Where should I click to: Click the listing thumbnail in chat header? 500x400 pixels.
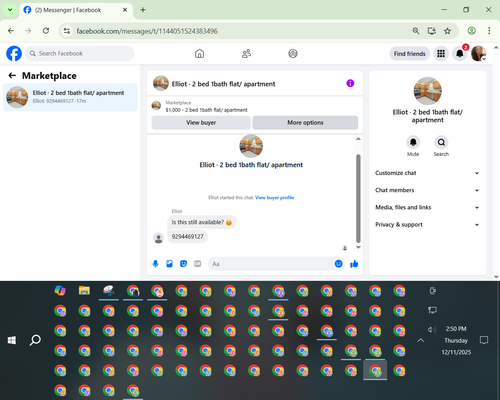161,83
